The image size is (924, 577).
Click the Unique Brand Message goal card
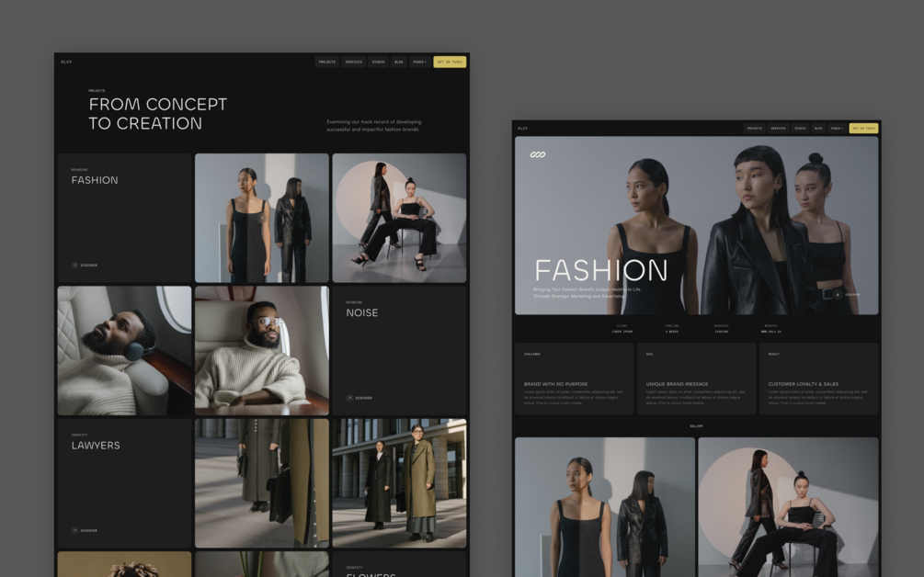pyautogui.click(x=697, y=379)
